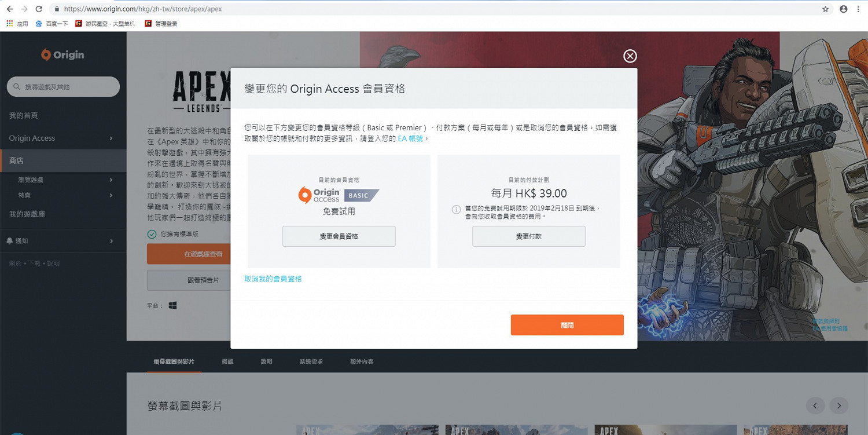
Task: Click the info icon beside the trial expiry note
Action: [457, 210]
